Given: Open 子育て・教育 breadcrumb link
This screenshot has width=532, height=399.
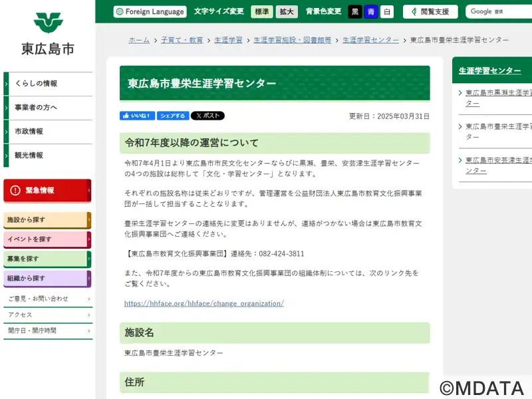Looking at the screenshot, I should coord(182,40).
